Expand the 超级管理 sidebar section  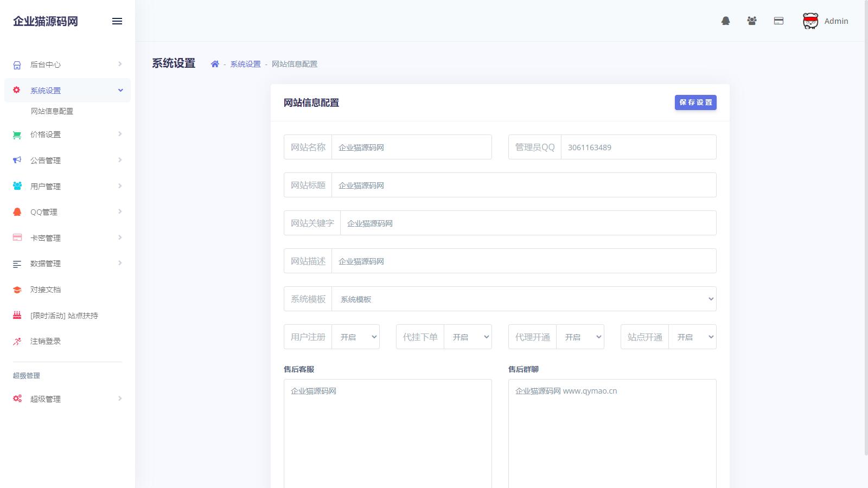click(x=46, y=399)
